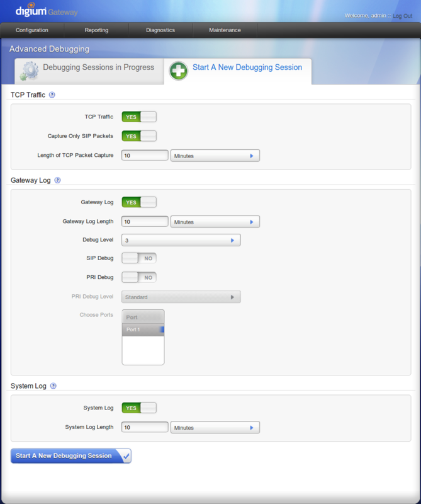The height and width of the screenshot is (504, 421).
Task: Toggle the Gateway Log switch
Action: [x=139, y=202]
